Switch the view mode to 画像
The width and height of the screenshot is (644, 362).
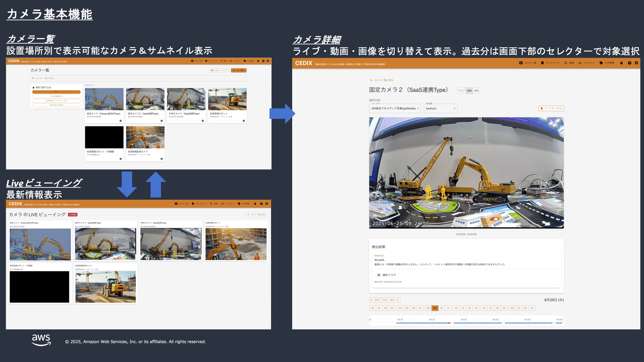point(476,91)
